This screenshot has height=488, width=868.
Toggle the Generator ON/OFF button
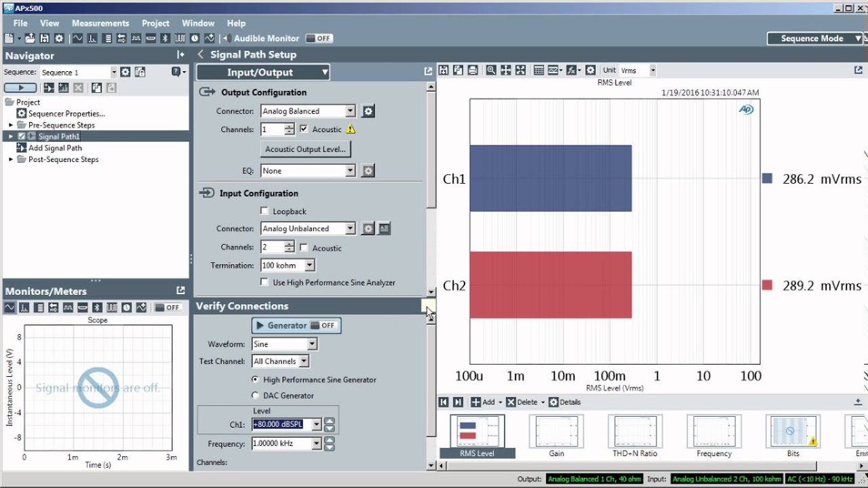coord(296,325)
